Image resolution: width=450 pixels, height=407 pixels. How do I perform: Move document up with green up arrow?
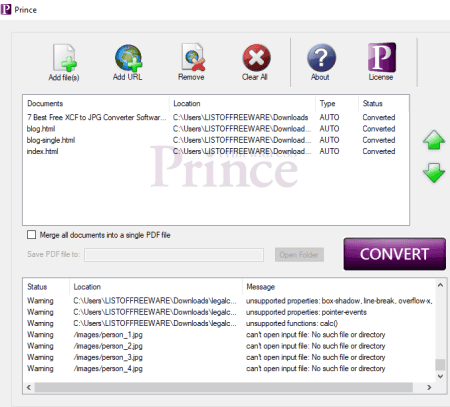coord(434,140)
